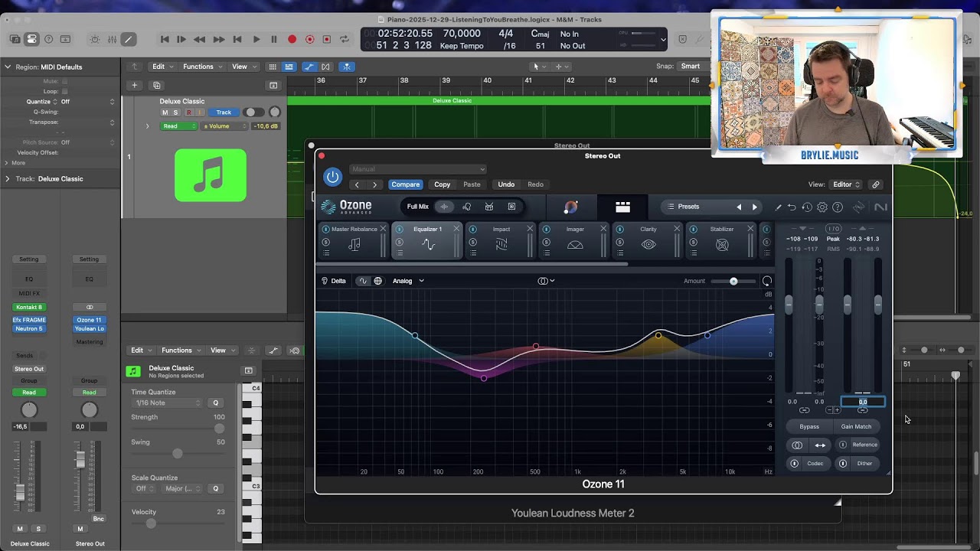Adjust the piano roll Swing slider
The image size is (980, 551).
click(178, 454)
